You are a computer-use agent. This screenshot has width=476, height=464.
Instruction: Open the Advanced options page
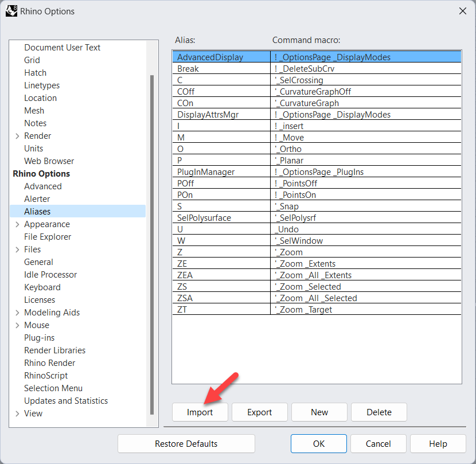43,186
